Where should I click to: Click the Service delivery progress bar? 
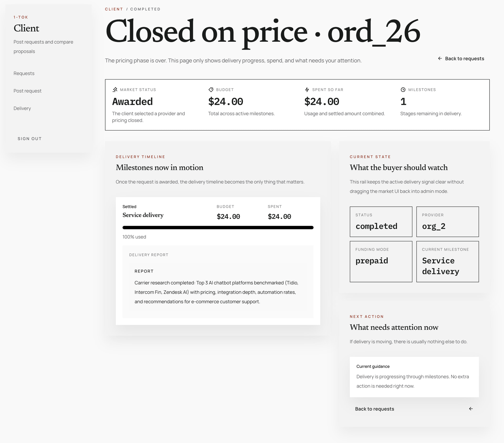click(x=218, y=228)
